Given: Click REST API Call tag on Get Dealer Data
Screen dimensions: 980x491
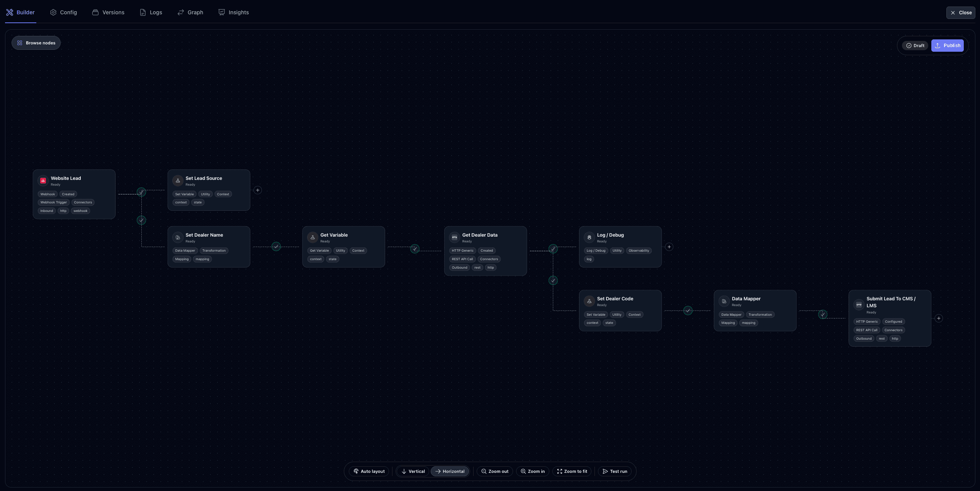Looking at the screenshot, I should coord(462,259).
